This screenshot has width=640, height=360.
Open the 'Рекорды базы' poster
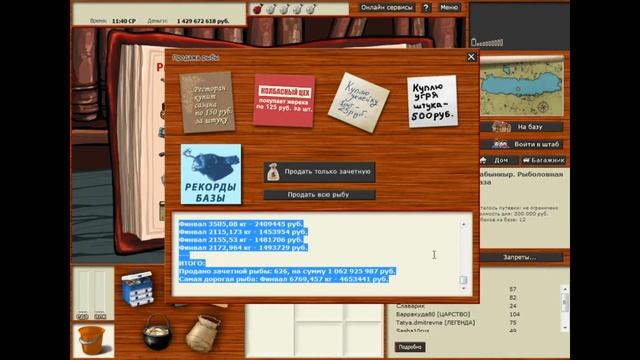(x=211, y=174)
